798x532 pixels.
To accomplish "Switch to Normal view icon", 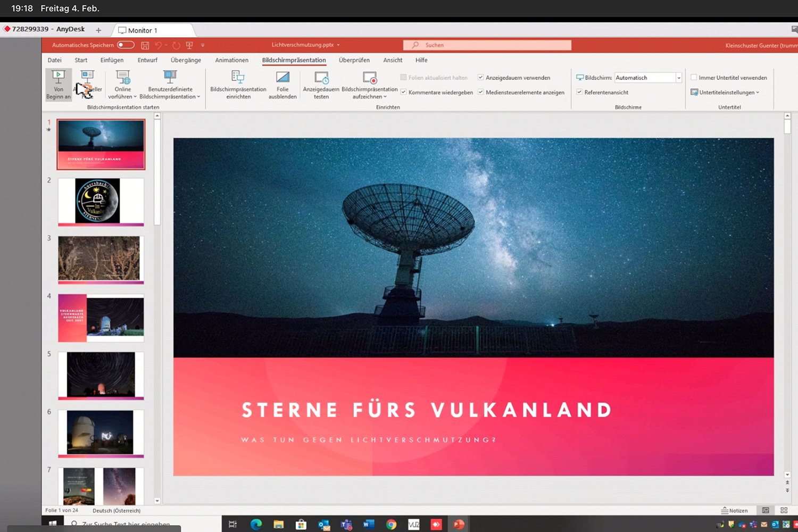I will (x=766, y=510).
